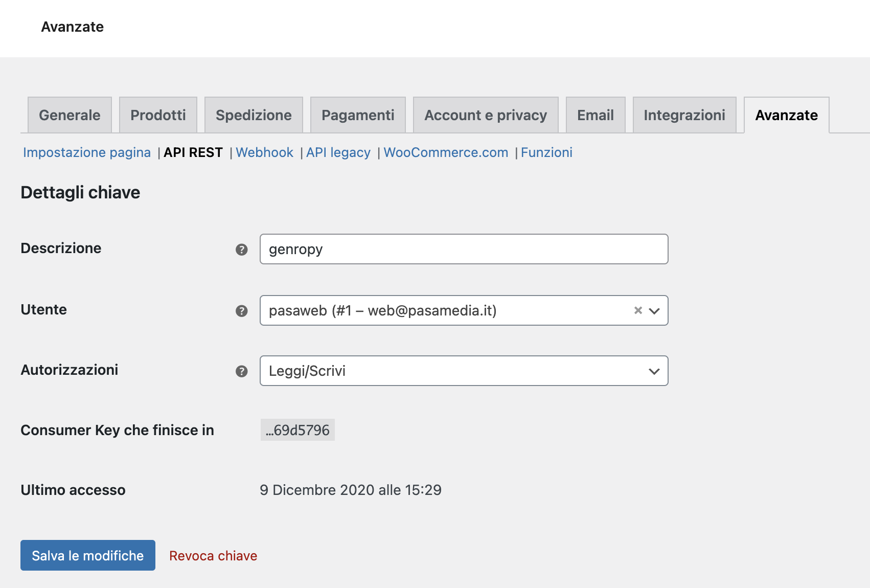Switch to the Email tab
Viewport: 870px width, 588px height.
point(595,115)
